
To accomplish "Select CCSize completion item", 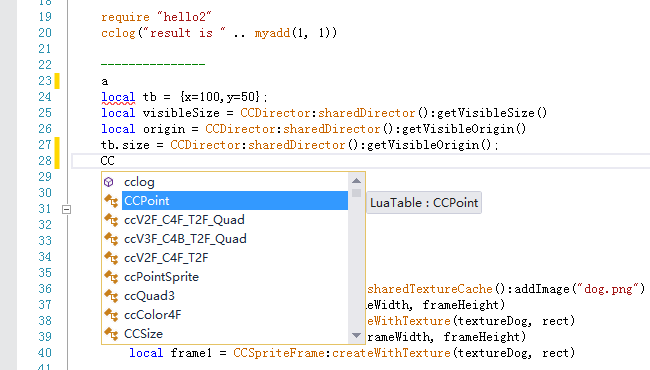I will [225, 334].
